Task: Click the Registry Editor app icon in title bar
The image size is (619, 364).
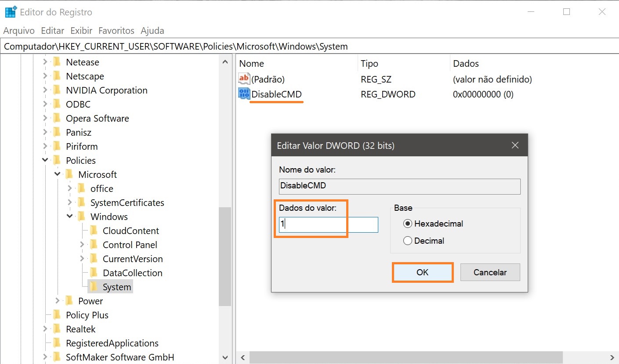Action: tap(11, 12)
